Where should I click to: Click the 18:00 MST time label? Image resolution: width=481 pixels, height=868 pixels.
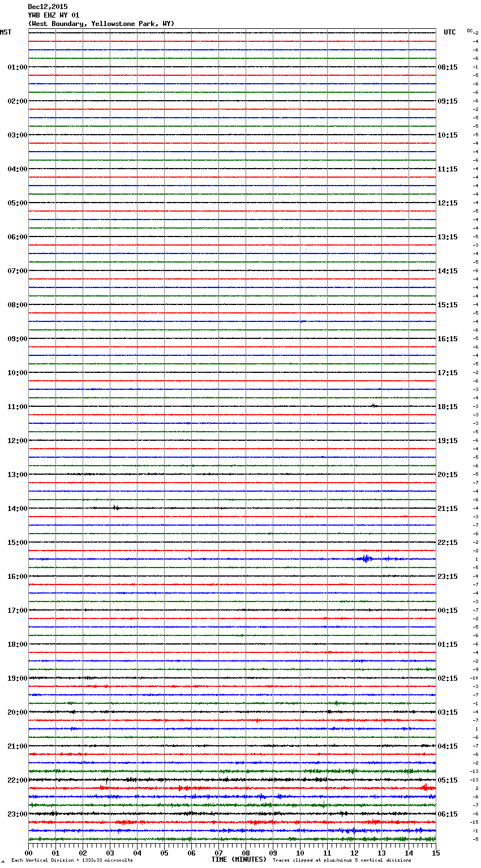tap(18, 644)
